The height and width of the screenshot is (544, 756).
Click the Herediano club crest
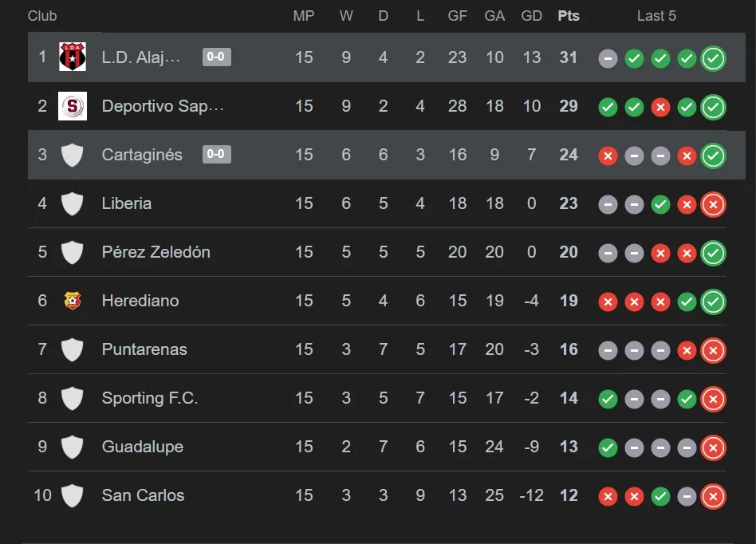[x=73, y=301]
